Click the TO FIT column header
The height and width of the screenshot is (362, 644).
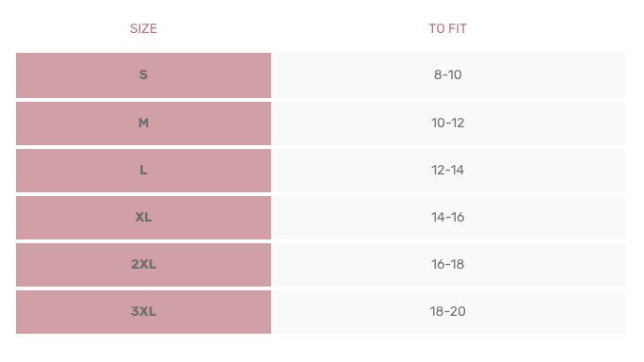[x=447, y=28]
